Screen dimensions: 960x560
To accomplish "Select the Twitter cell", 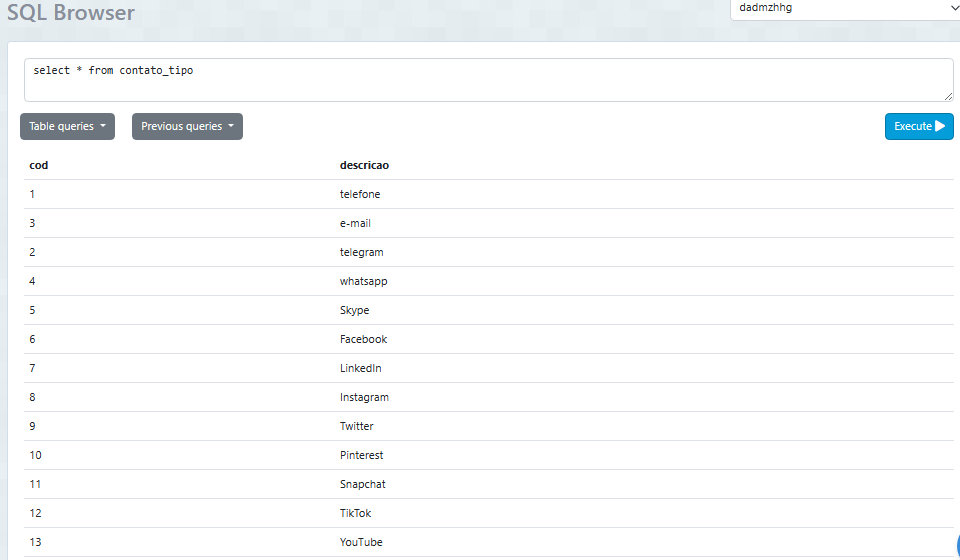I will (x=356, y=426).
